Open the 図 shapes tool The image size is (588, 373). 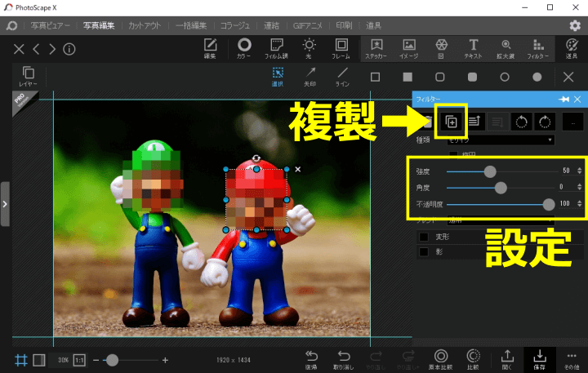pos(441,49)
